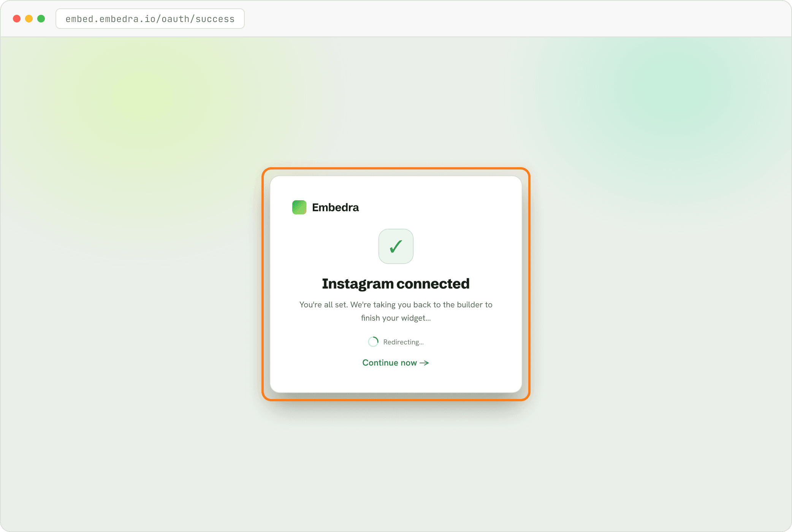792x532 pixels.
Task: Maximize the window with the green button
Action: pyautogui.click(x=41, y=19)
